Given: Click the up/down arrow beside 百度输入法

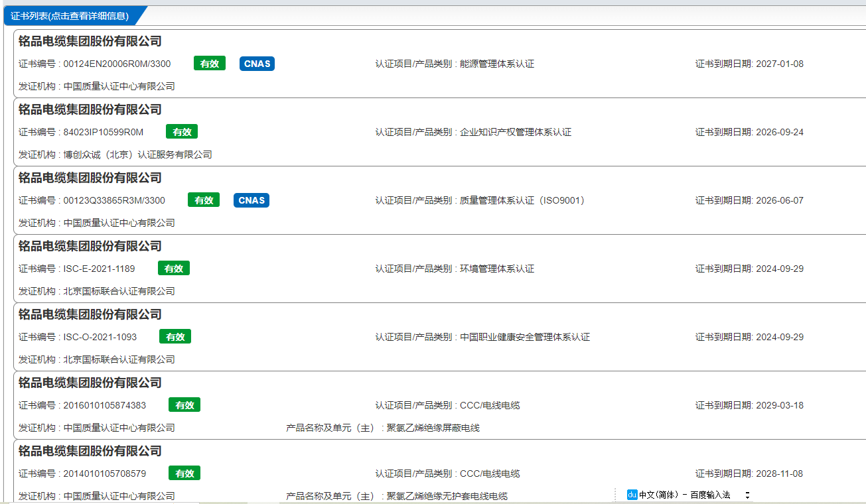Looking at the screenshot, I should click(747, 495).
